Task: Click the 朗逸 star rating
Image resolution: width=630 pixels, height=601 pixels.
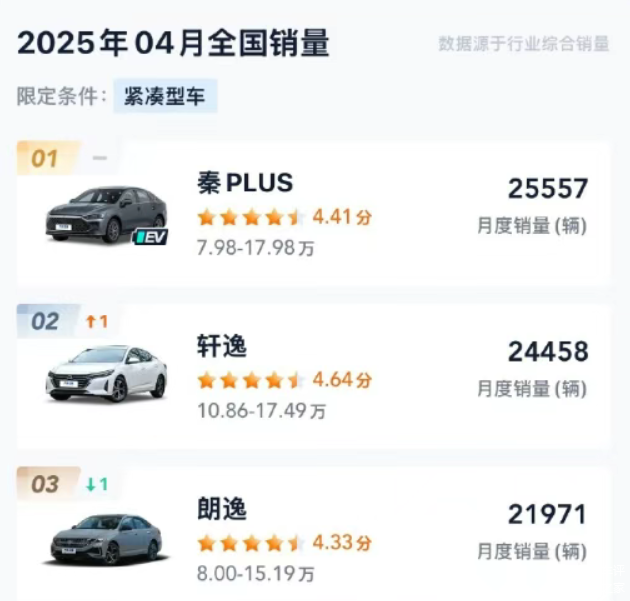Action: click(250, 543)
